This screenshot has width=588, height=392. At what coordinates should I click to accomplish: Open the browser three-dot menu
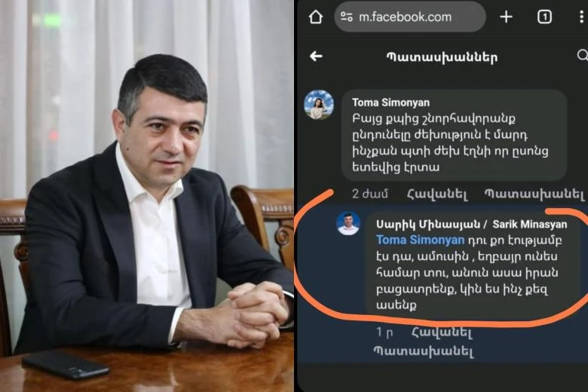pyautogui.click(x=581, y=17)
